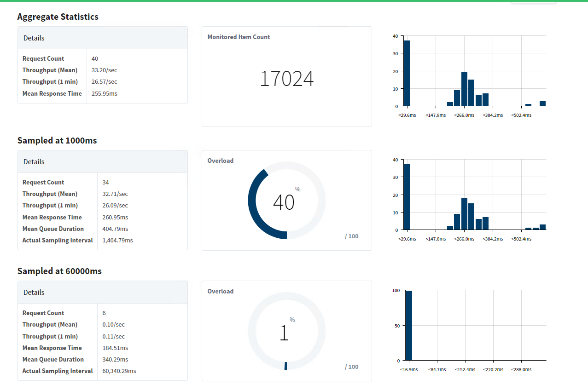Click the 1 percent overload gauge
Image resolution: width=588 pixels, height=385 pixels.
click(x=287, y=331)
